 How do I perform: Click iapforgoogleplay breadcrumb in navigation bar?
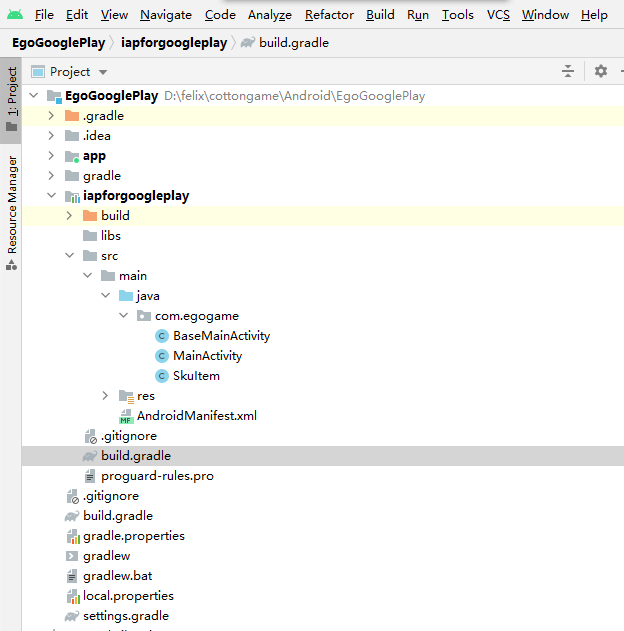(x=174, y=43)
